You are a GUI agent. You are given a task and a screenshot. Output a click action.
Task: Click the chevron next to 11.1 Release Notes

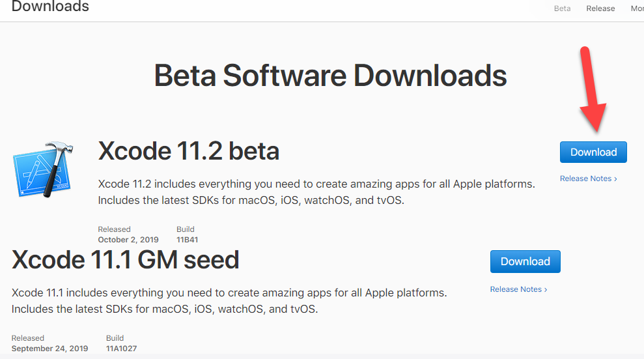click(x=546, y=289)
